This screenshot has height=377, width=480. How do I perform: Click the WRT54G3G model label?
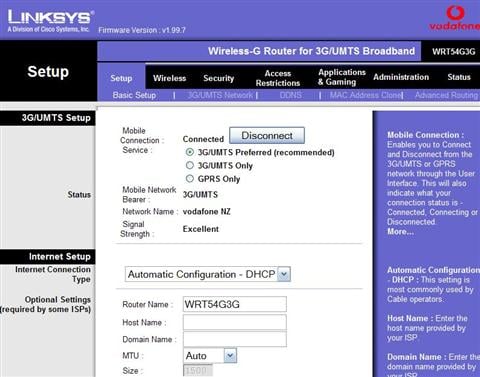(x=453, y=52)
